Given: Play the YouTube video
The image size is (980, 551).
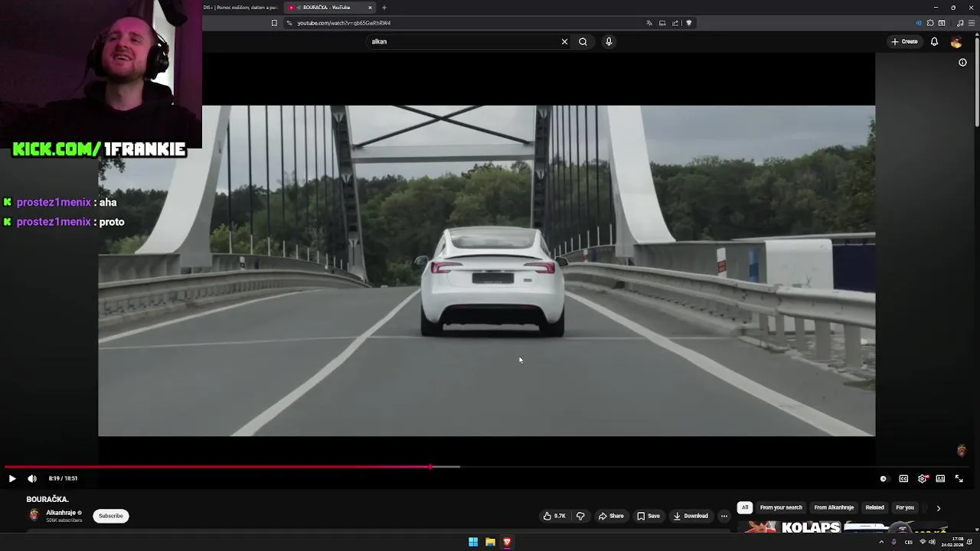Looking at the screenshot, I should 12,478.
